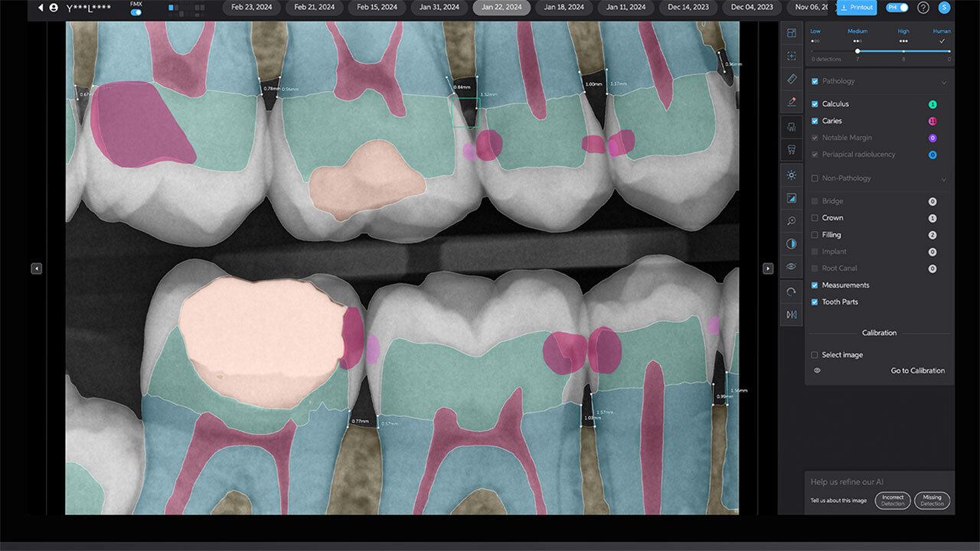Screen dimensions: 980x551
Task: Open the Jan 18, 2024 date tab
Action: 564,8
